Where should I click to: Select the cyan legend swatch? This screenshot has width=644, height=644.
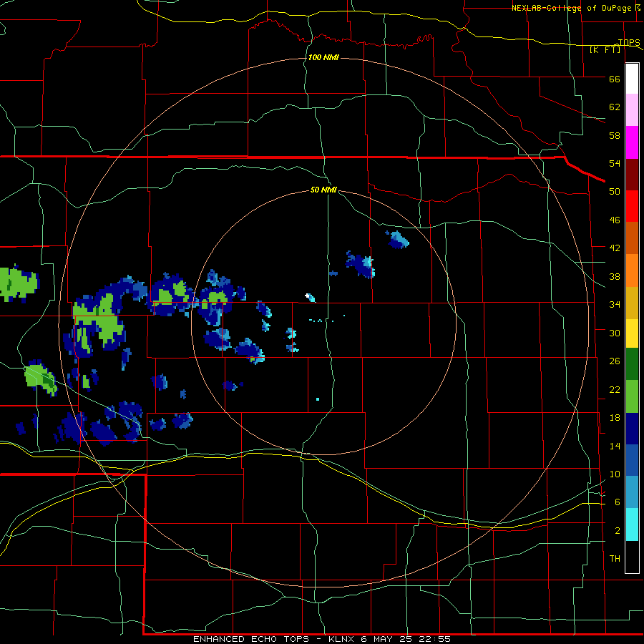pos(632,525)
